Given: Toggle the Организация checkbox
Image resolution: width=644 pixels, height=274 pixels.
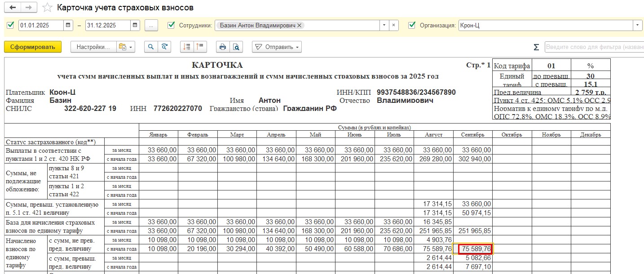Looking at the screenshot, I should pyautogui.click(x=412, y=25).
